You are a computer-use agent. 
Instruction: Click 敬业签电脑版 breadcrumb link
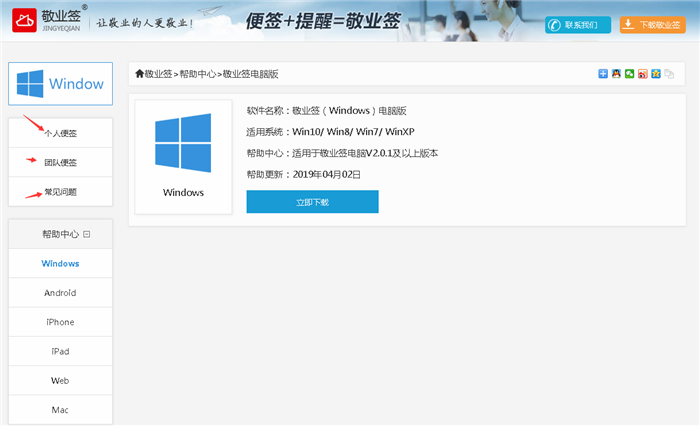250,74
